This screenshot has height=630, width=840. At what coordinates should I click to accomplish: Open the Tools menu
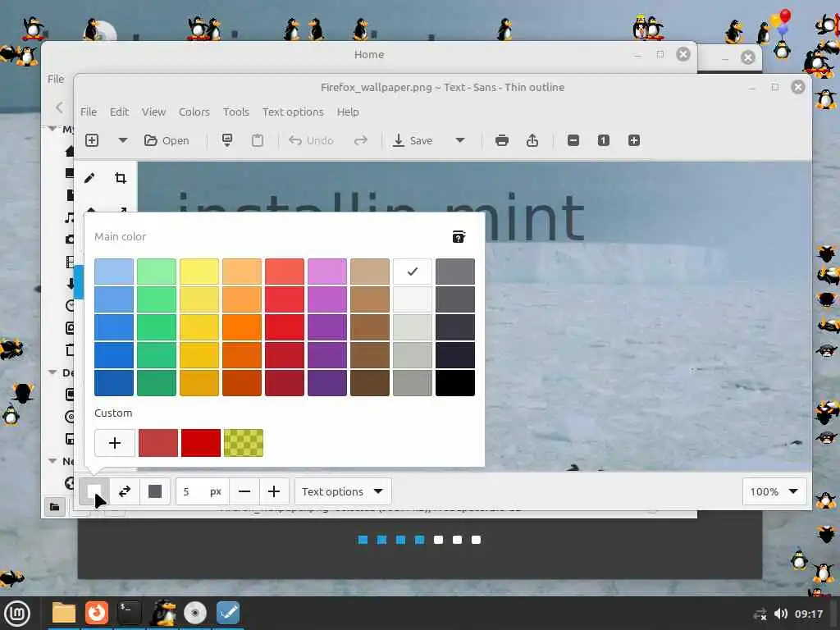click(x=235, y=112)
